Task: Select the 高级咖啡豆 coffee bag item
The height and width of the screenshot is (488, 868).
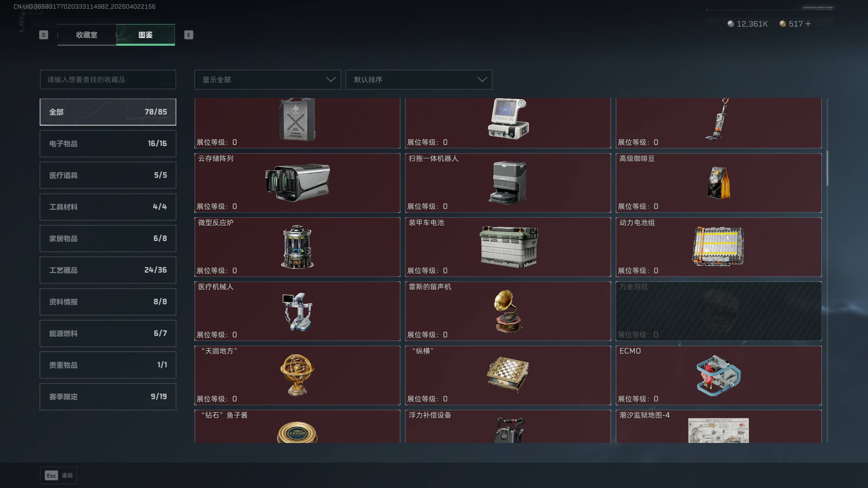Action: pyautogui.click(x=718, y=183)
